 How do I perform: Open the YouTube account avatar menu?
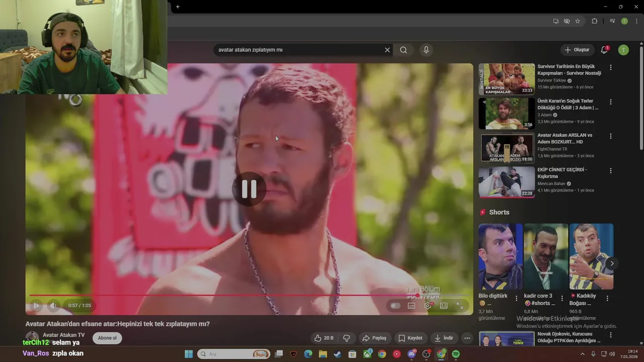pos(623,50)
